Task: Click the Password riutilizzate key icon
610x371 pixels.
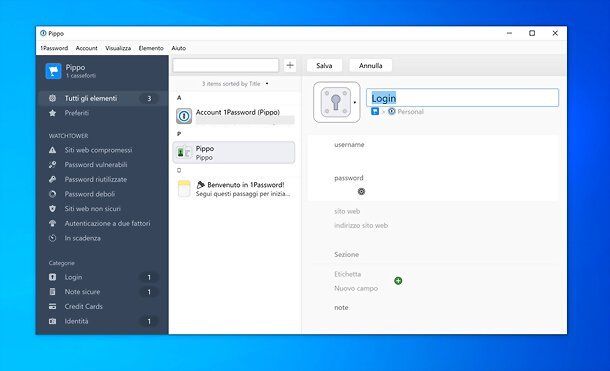Action: tap(53, 180)
